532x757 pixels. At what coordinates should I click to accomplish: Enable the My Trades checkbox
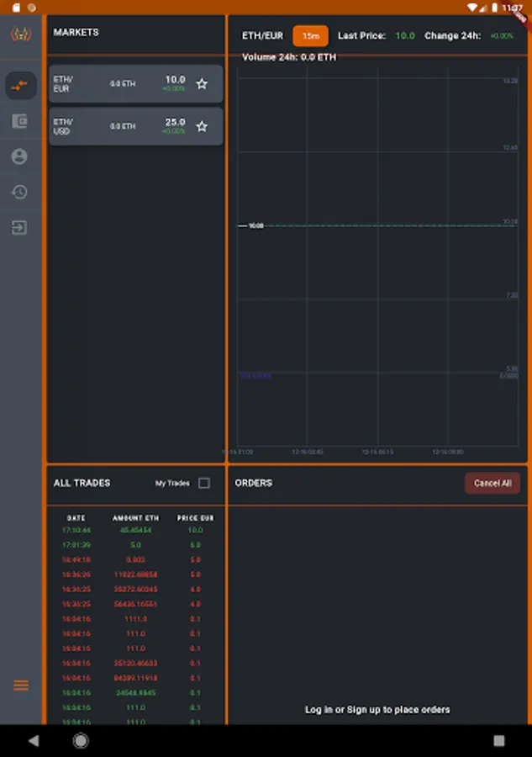pos(204,483)
